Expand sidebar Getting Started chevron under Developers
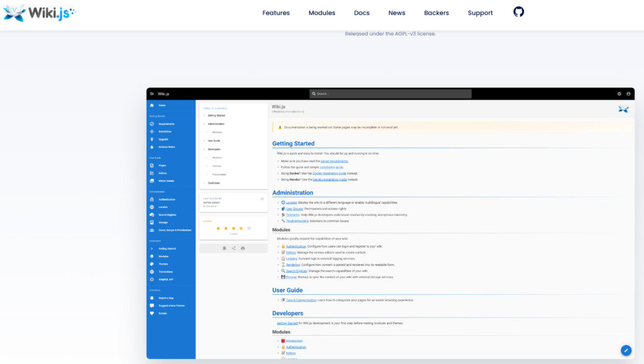The height and width of the screenshot is (364, 644). point(152,249)
